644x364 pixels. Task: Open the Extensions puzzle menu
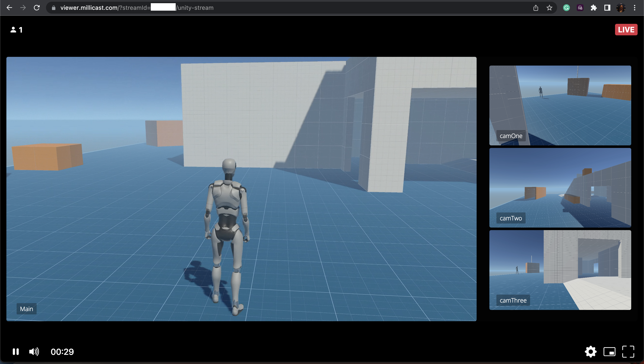594,8
